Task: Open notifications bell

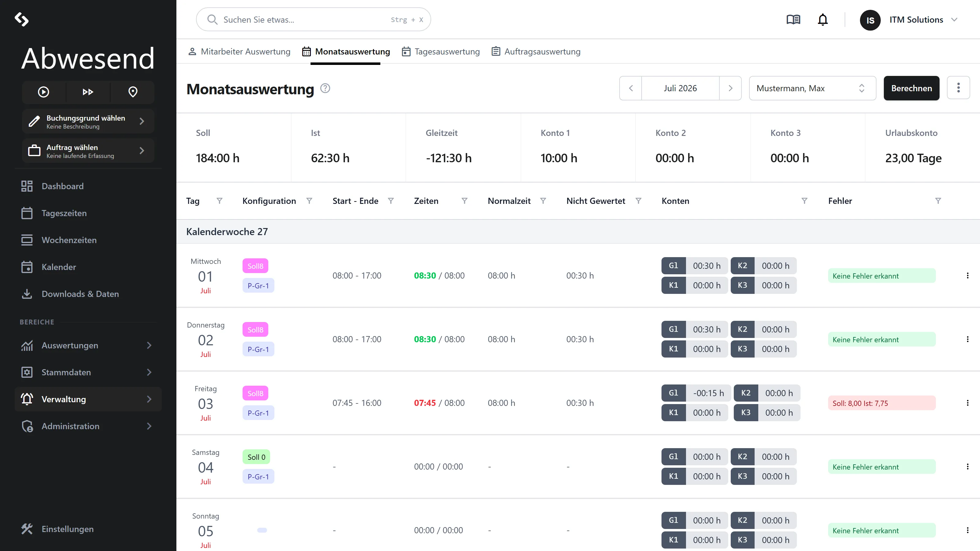Action: (x=823, y=19)
